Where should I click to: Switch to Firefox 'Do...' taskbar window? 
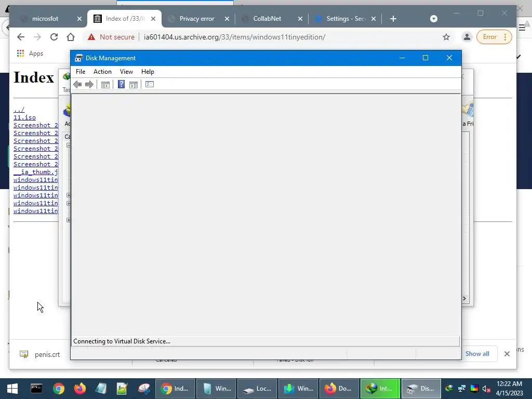(x=339, y=389)
